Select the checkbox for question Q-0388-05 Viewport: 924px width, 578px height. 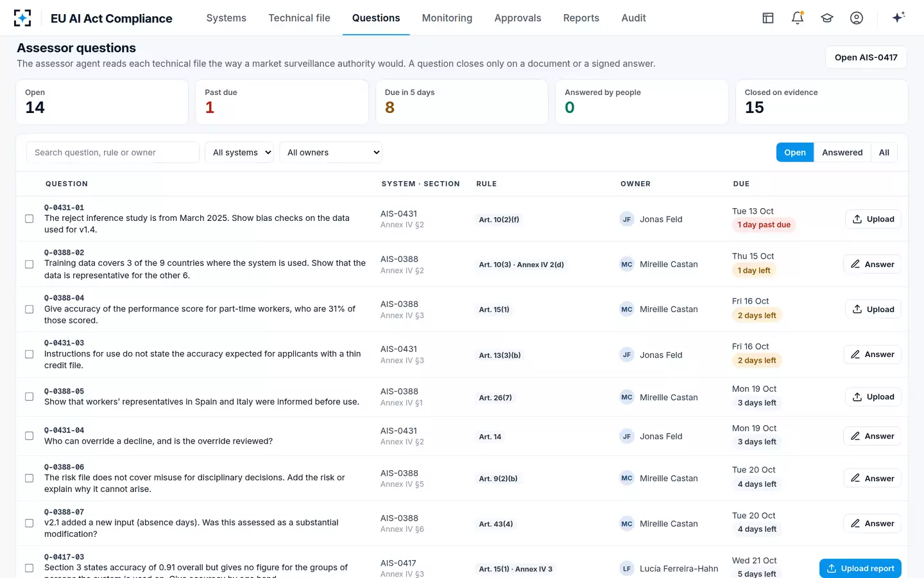point(30,397)
